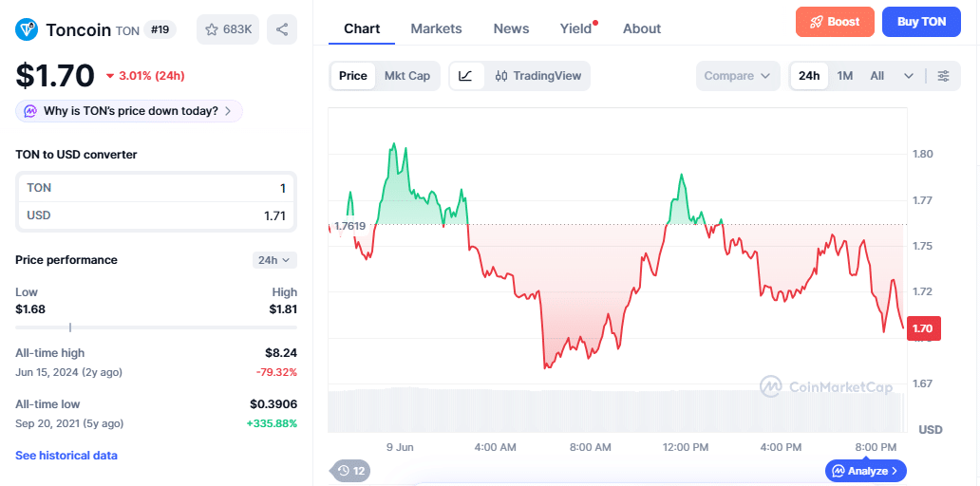Open chart settings sliders icon

click(943, 76)
